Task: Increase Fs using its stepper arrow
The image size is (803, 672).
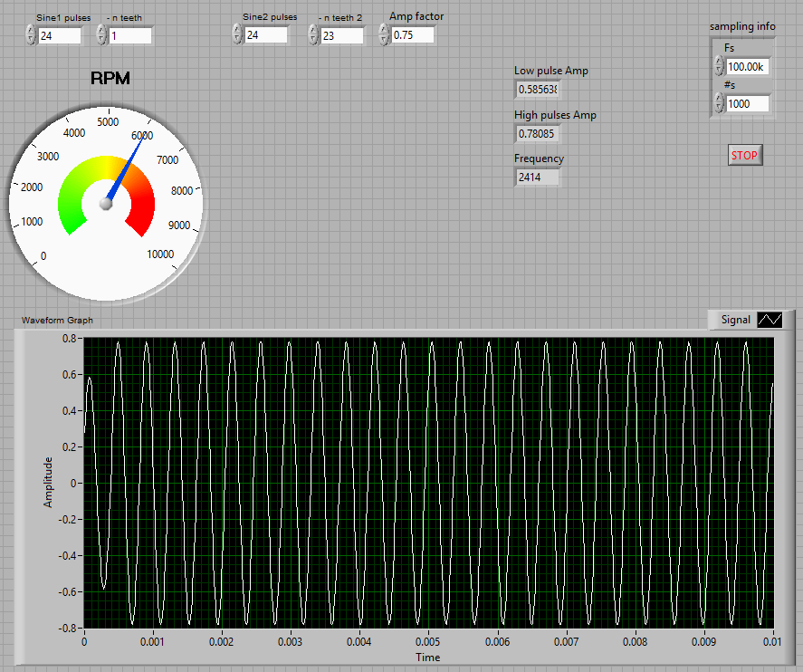Action: tap(716, 62)
